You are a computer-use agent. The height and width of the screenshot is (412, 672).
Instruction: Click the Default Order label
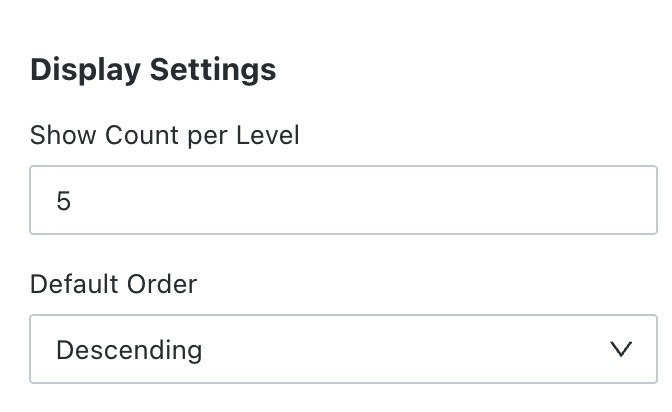click(114, 284)
